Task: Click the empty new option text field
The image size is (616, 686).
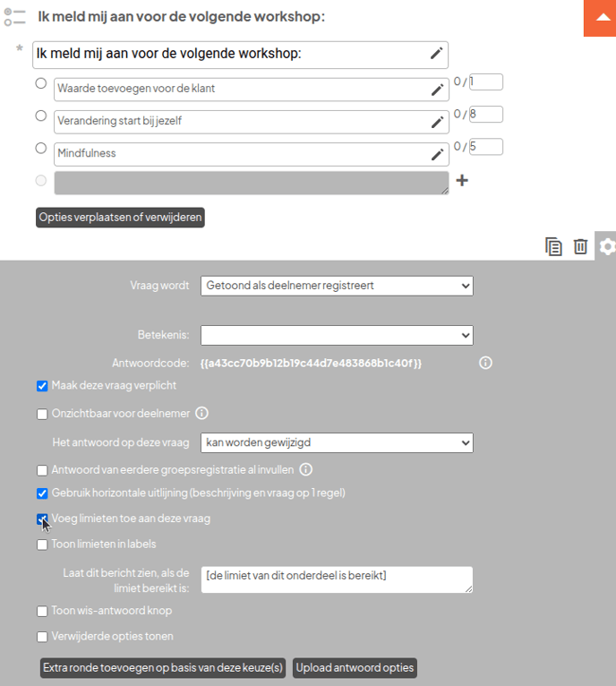Action: coord(252,183)
